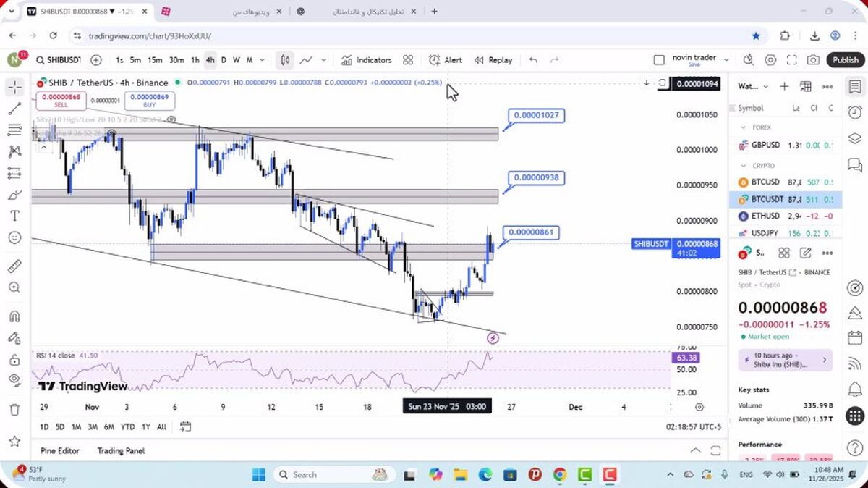Open the Fibonacci retracement tools

tap(14, 130)
